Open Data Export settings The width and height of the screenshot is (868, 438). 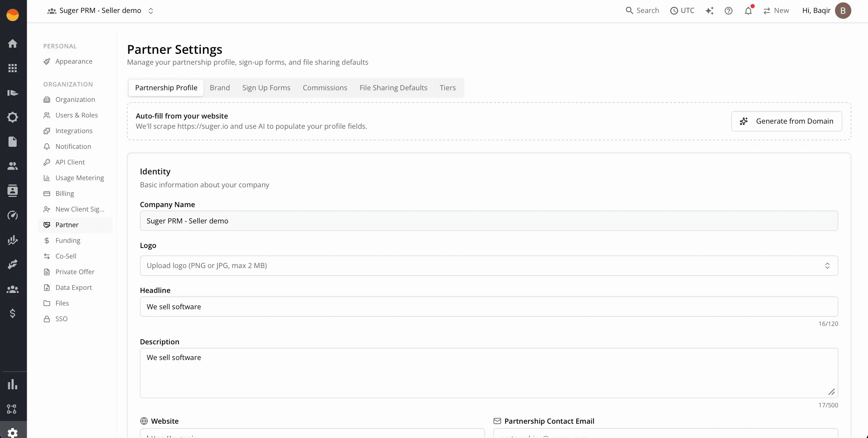[76, 287]
